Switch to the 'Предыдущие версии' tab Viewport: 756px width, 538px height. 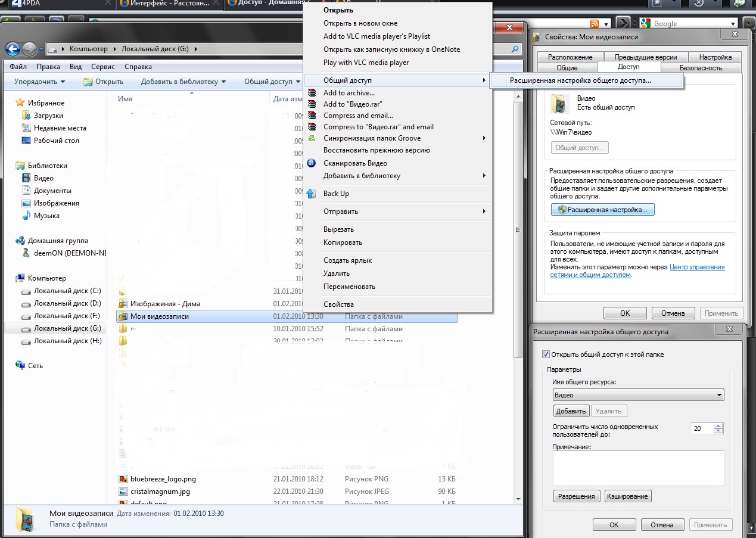point(646,57)
